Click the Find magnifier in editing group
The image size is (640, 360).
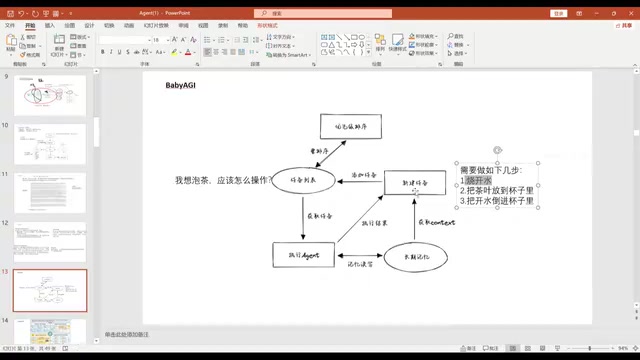456,36
